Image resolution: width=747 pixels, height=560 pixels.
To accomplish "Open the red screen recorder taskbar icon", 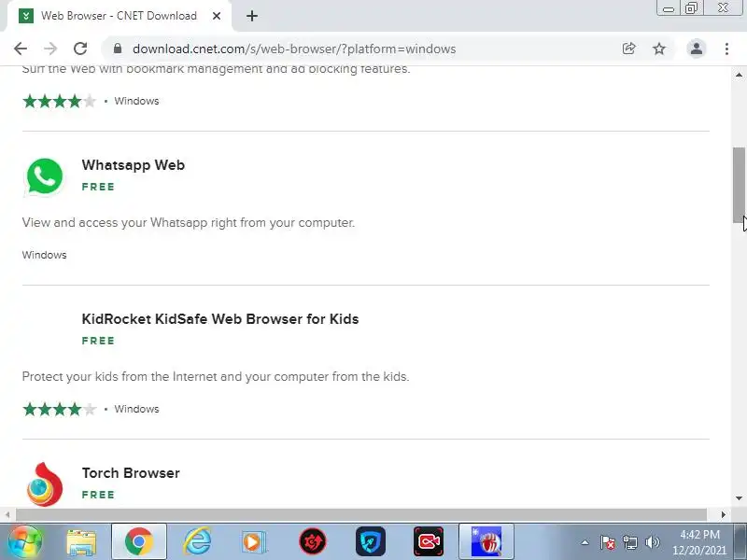I will [429, 542].
